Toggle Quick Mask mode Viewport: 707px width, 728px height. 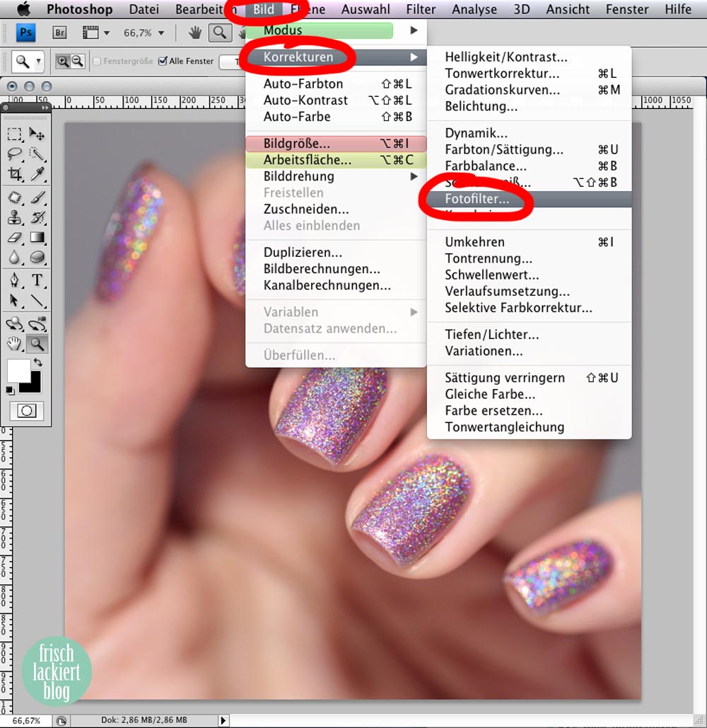[26, 411]
